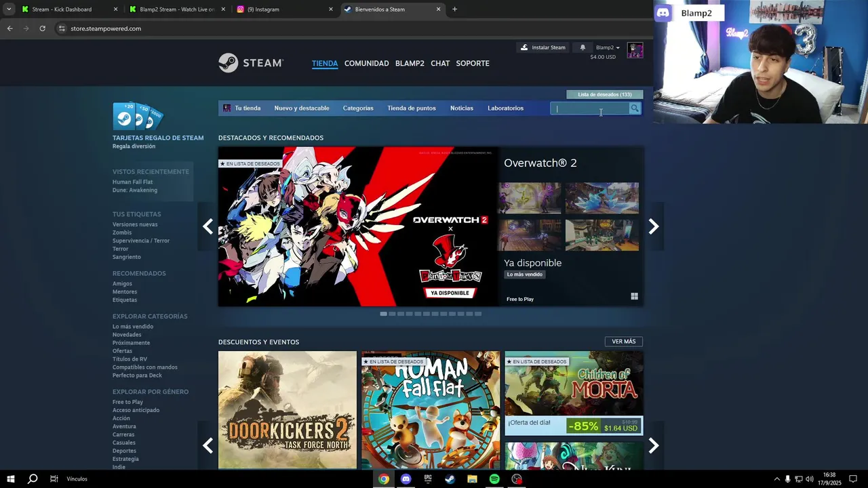Open Spotify from the taskbar
The image size is (868, 488).
point(494,479)
